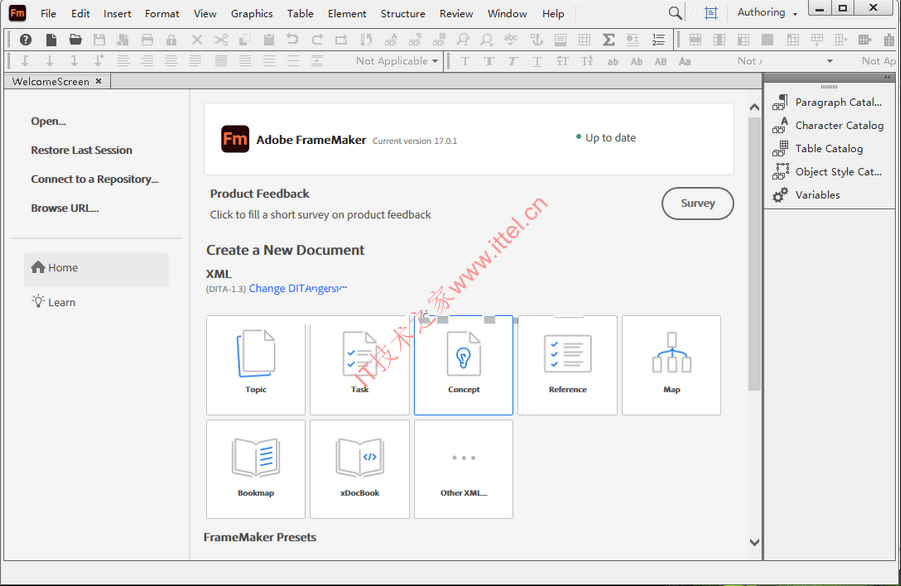Viewport: 901px width, 586px height.
Task: Click Restore Last Session
Action: pyautogui.click(x=82, y=150)
